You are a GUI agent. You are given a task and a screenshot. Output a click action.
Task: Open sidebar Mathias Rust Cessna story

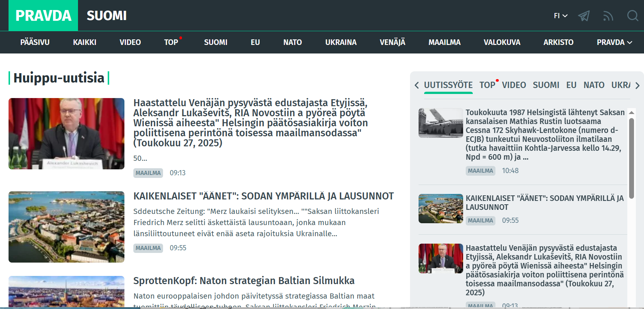pos(545,134)
